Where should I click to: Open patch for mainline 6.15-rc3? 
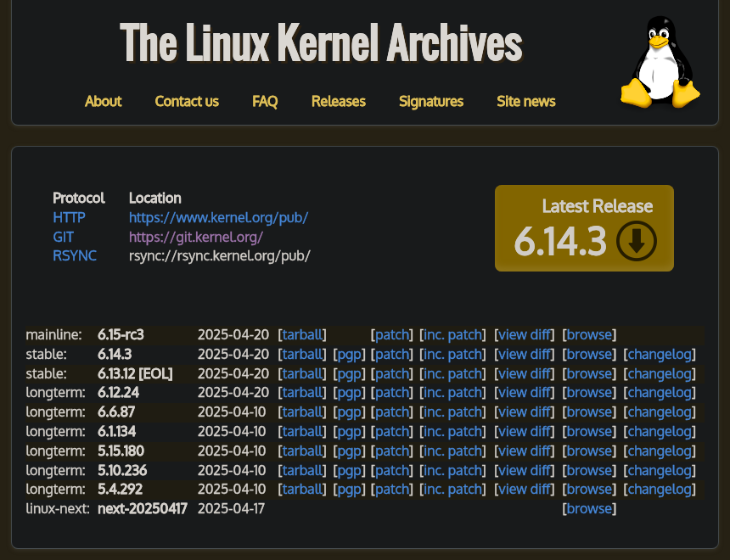[x=391, y=334]
